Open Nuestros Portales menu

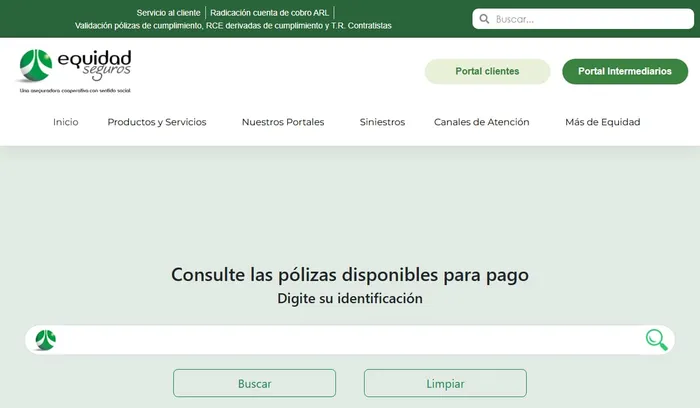[283, 122]
